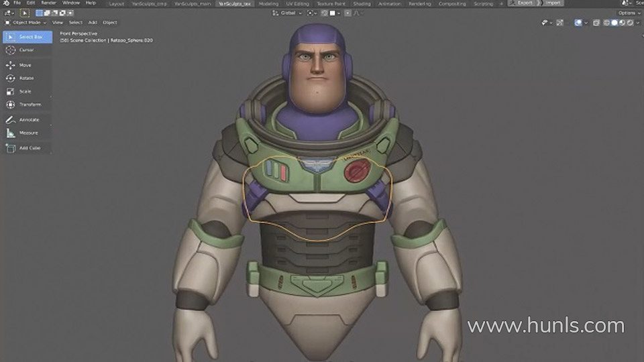Pick the Measure tool

28,133
